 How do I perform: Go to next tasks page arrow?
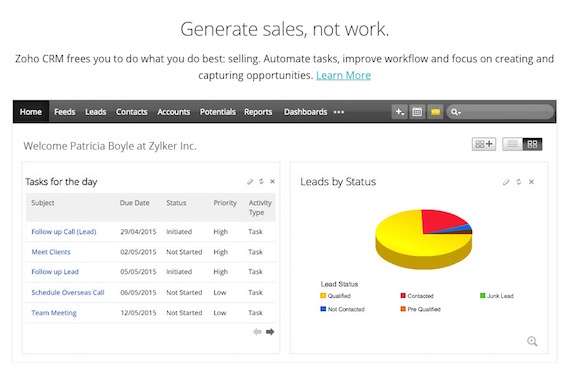(270, 332)
